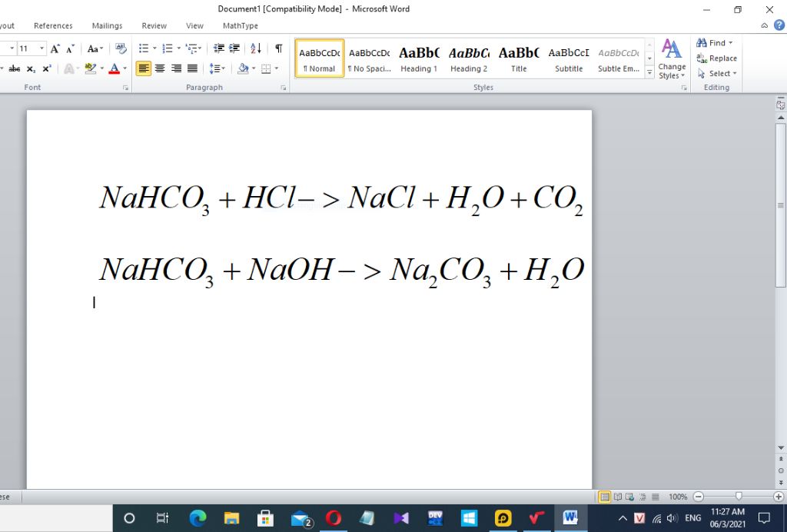The height and width of the screenshot is (532, 787).
Task: Apply bottom border icon
Action: click(x=266, y=68)
